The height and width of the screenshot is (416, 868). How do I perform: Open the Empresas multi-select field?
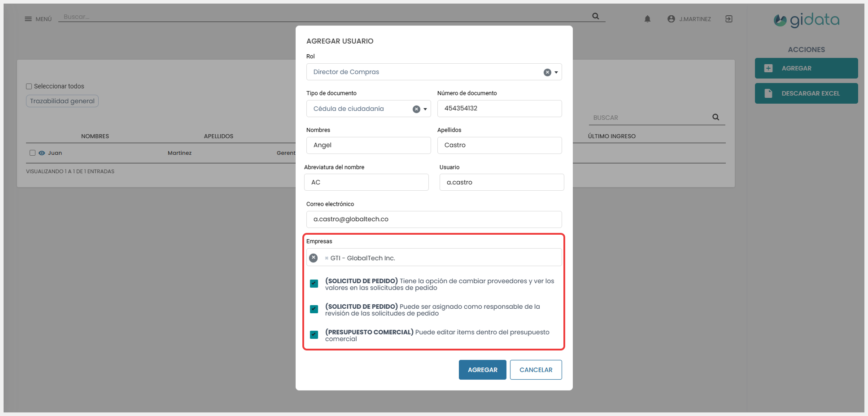coord(471,258)
